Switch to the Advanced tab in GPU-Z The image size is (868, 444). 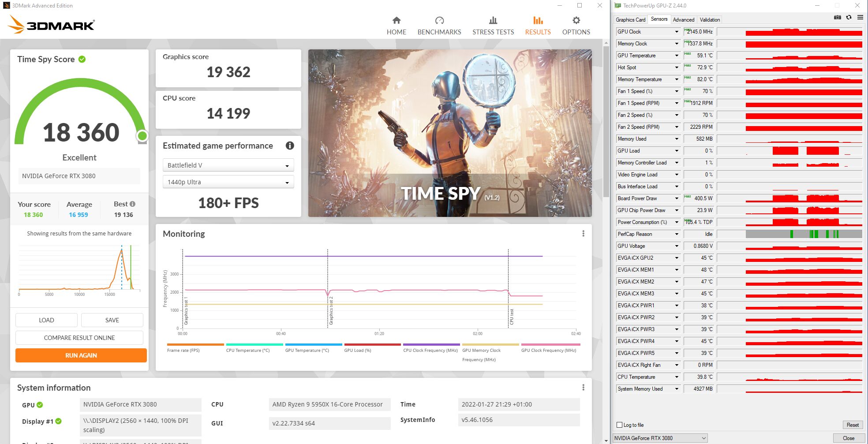tap(684, 20)
